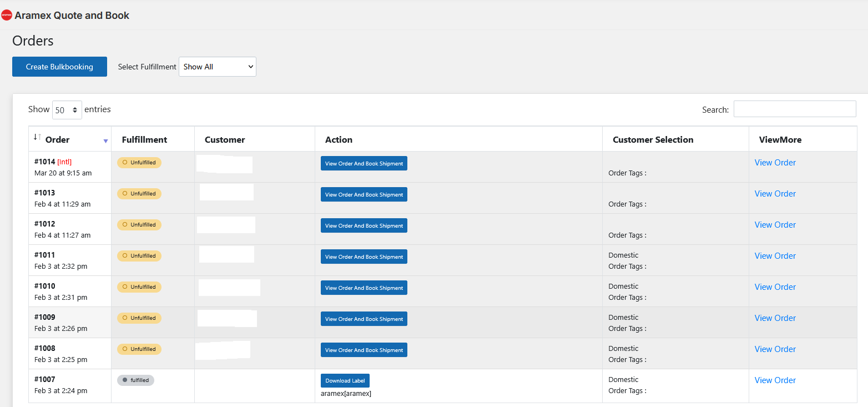
Task: Focus the Search input field
Action: click(795, 109)
